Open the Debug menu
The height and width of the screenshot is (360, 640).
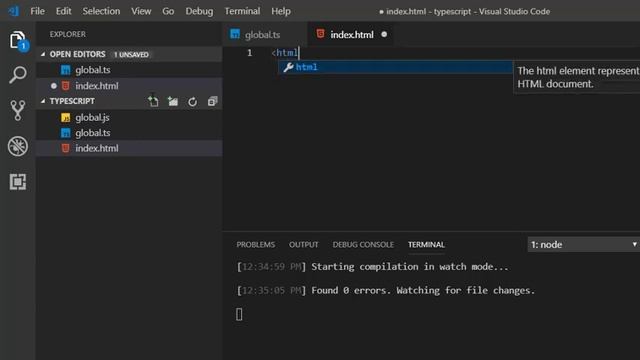click(199, 11)
